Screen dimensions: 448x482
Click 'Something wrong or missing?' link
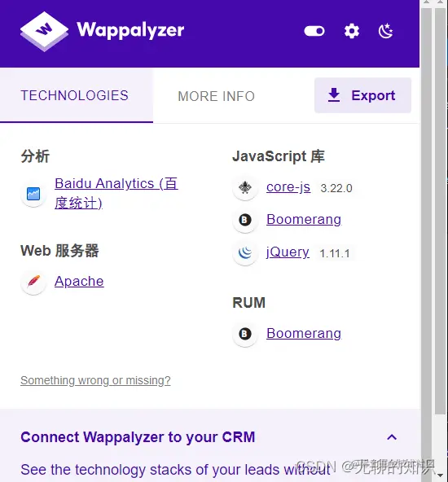95,380
